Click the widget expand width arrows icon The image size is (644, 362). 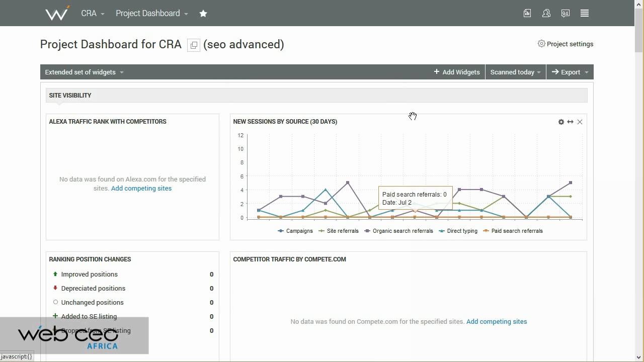(x=570, y=122)
